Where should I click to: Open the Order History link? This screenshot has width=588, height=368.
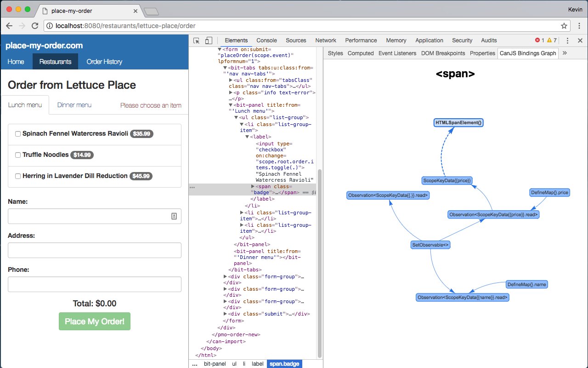coord(104,62)
